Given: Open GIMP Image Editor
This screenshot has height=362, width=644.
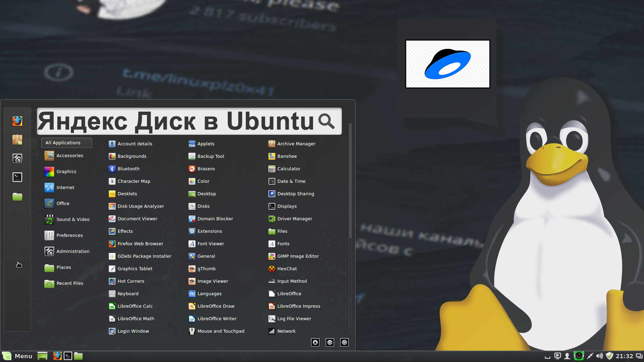Looking at the screenshot, I should [298, 256].
